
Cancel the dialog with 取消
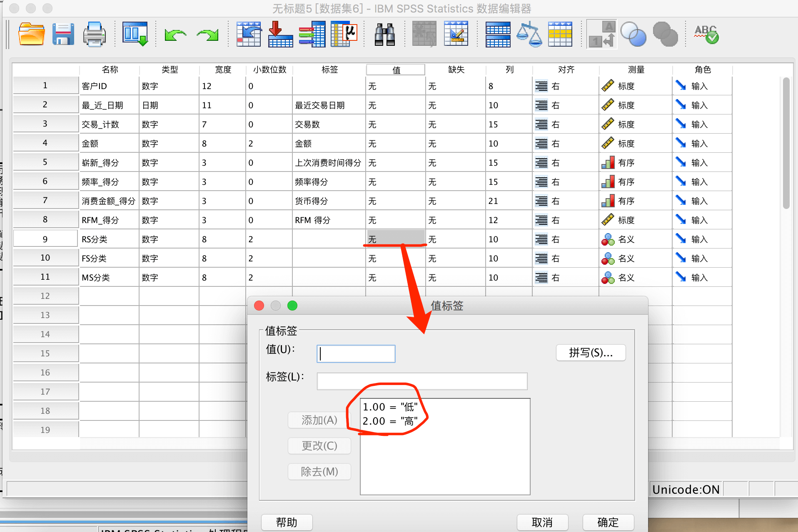point(542,522)
